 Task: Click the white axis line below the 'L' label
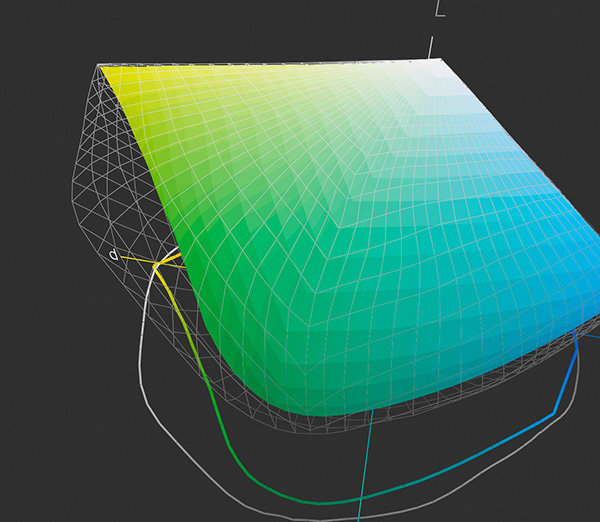click(432, 46)
